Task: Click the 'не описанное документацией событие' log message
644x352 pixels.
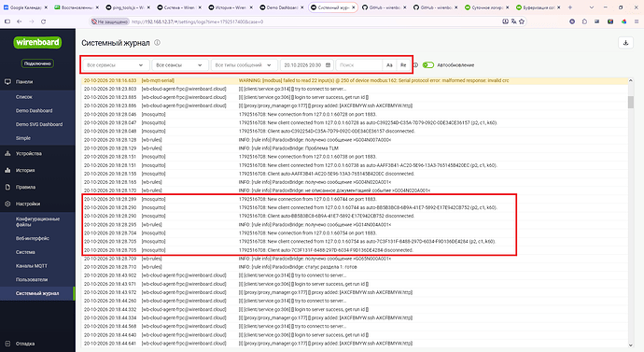Action: coord(334,190)
